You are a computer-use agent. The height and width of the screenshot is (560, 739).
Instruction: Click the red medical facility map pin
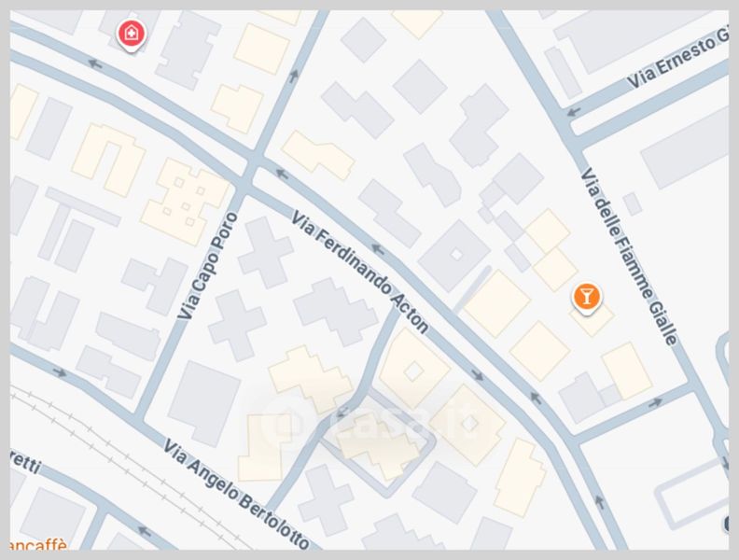coord(131,35)
